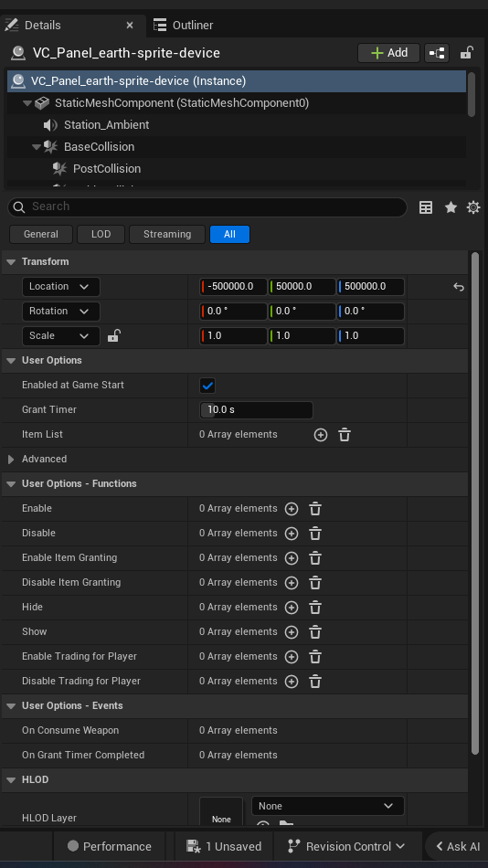The height and width of the screenshot is (868, 488).
Task: Open the Scale type dropdown
Action: 61,335
